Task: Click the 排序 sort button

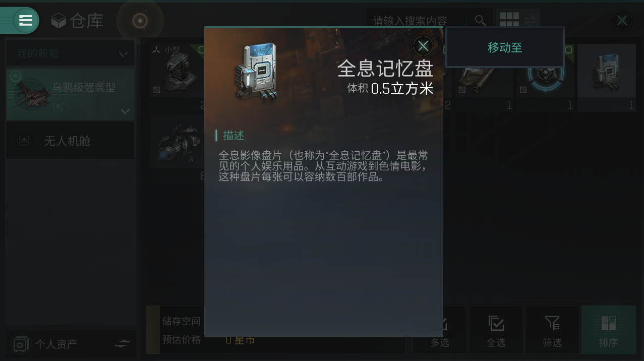Action: point(608,330)
